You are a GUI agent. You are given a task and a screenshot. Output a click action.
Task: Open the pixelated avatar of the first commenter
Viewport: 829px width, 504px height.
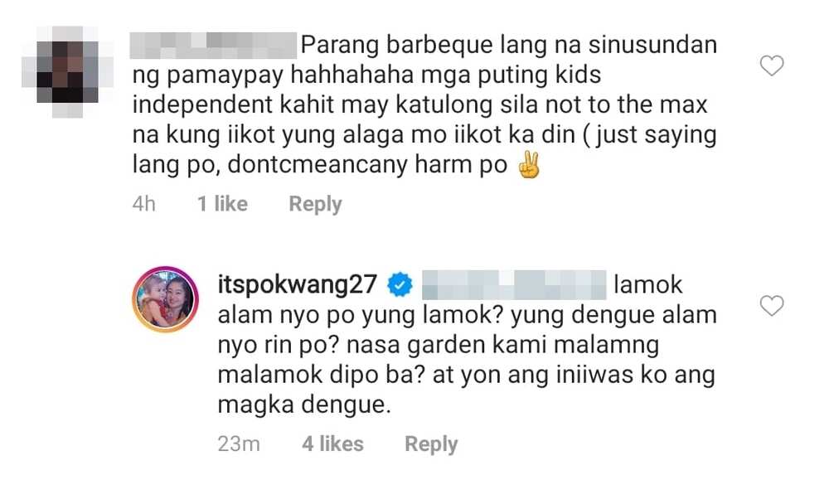(67, 72)
